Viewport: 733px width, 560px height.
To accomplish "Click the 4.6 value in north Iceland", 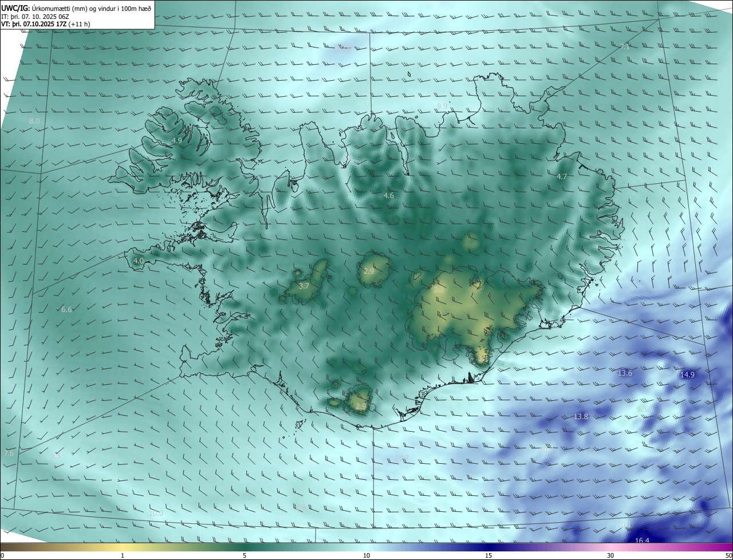I will [x=388, y=196].
